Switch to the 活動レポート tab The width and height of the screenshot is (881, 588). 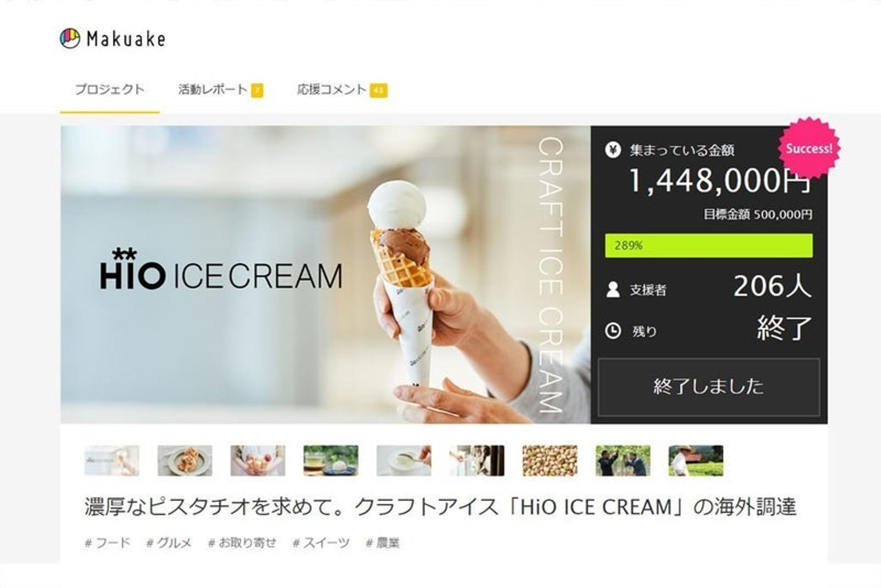click(x=212, y=89)
